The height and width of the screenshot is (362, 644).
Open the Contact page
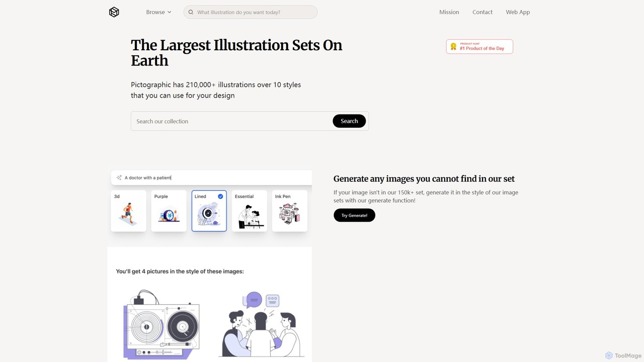coord(482,12)
